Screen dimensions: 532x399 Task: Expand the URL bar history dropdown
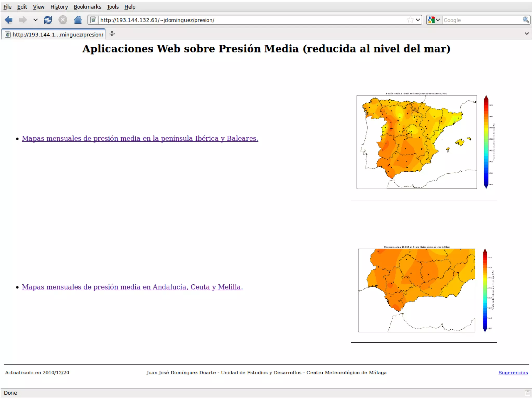[x=418, y=20]
